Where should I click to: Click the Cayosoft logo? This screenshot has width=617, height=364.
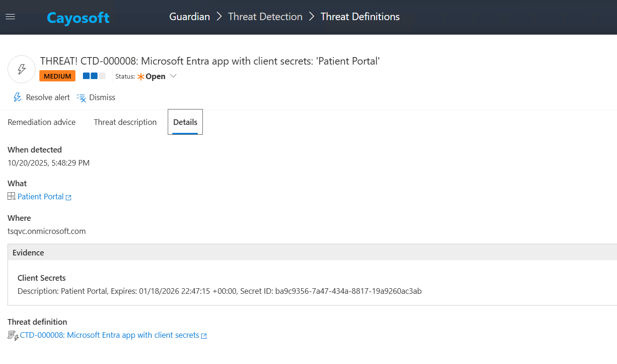tap(78, 18)
